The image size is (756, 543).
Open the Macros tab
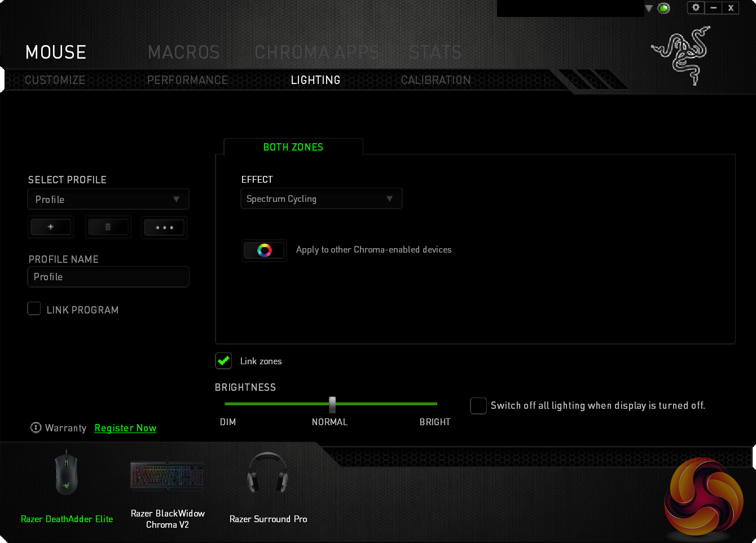tap(183, 52)
